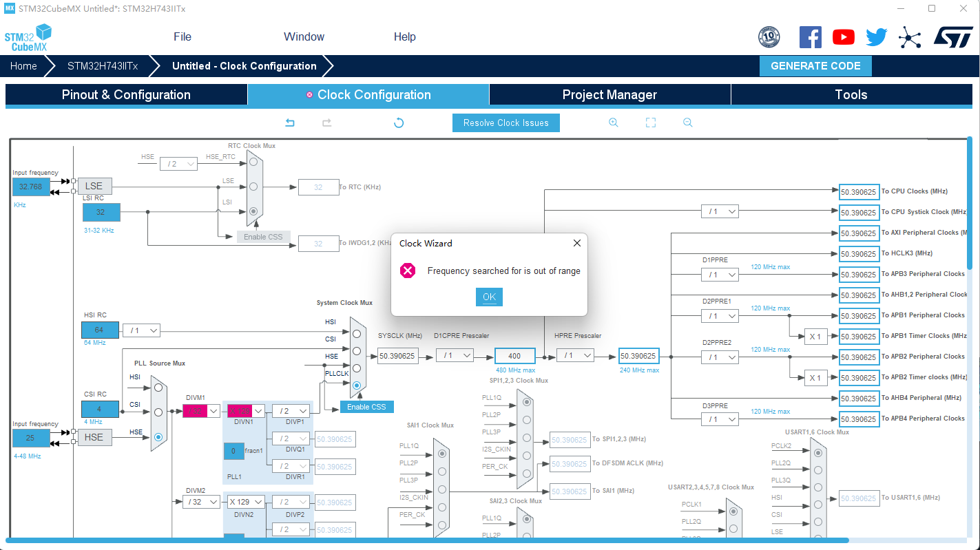Open the D3PPRE divider dropdown

[x=720, y=419]
